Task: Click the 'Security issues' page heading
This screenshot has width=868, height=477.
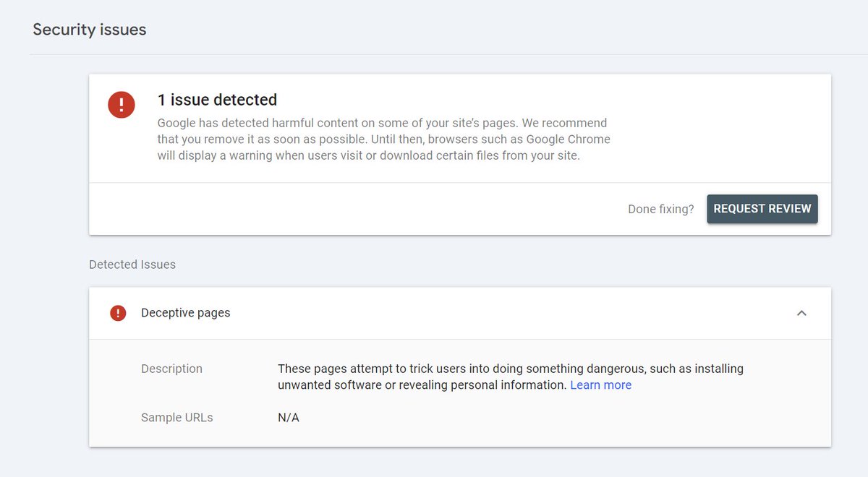Action: pos(90,30)
